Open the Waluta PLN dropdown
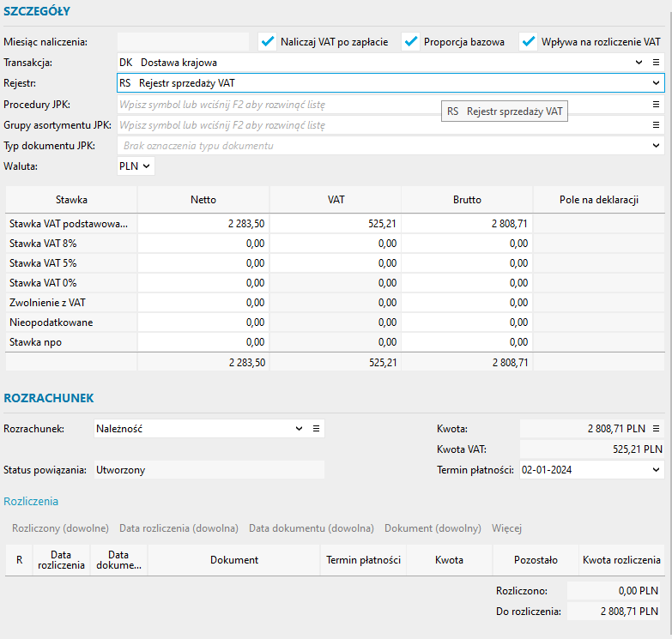 coord(136,166)
